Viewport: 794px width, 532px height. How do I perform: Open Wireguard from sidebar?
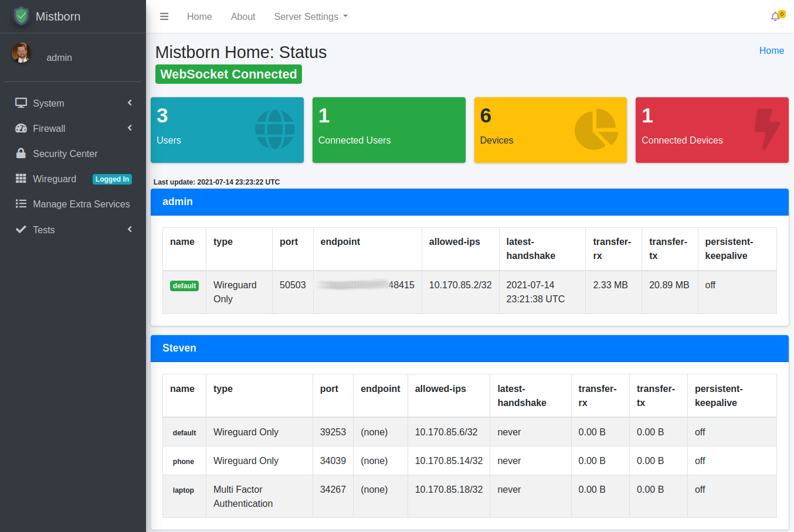73,179
